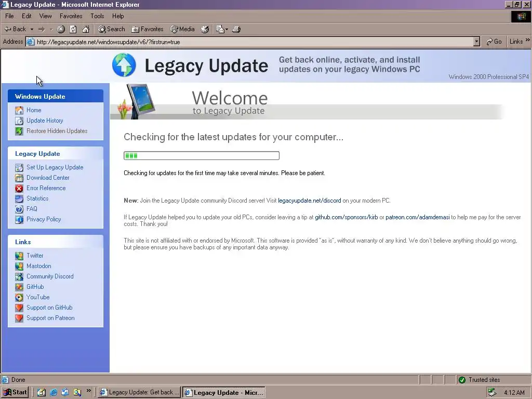Open the Error Reference link
This screenshot has height=399, width=532.
(46, 188)
